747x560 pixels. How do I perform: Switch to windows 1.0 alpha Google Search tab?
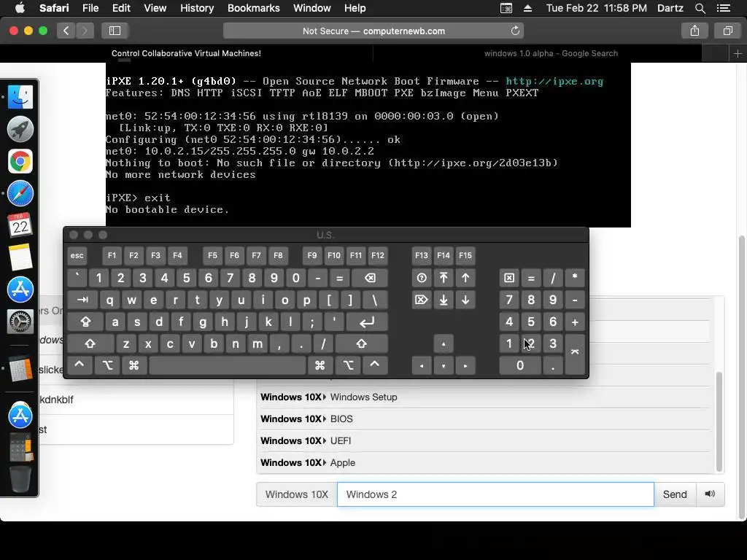551,53
